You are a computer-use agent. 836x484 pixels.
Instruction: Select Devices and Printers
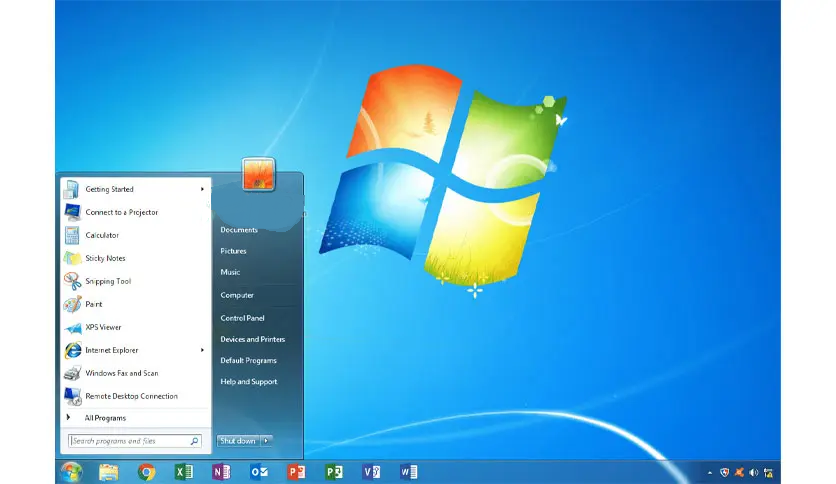click(252, 339)
